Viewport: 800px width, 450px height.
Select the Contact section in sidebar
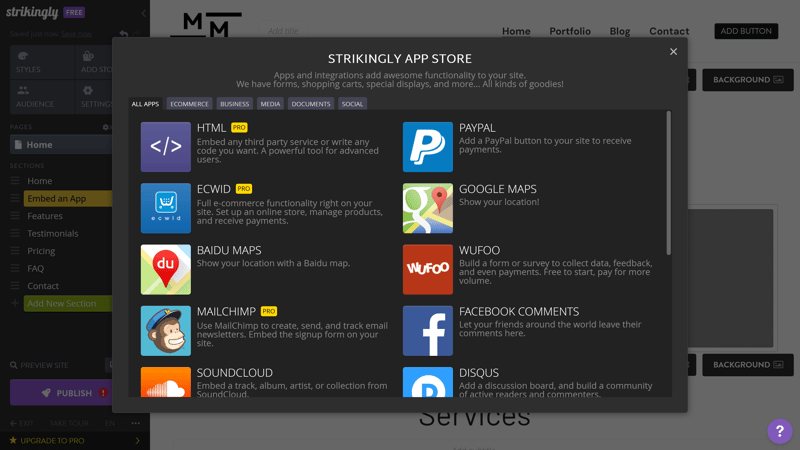tap(43, 286)
